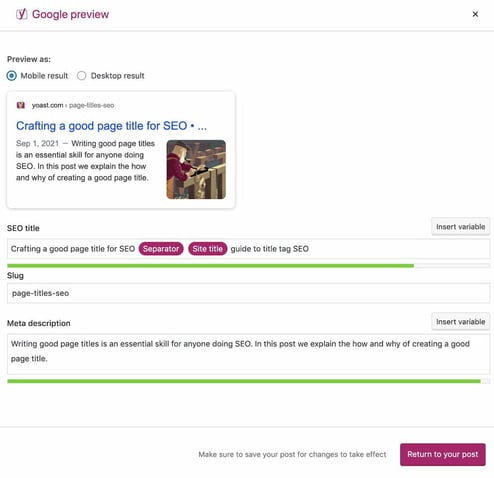The width and height of the screenshot is (494, 478).
Task: Select the Mobile result radio button
Action: (x=12, y=76)
